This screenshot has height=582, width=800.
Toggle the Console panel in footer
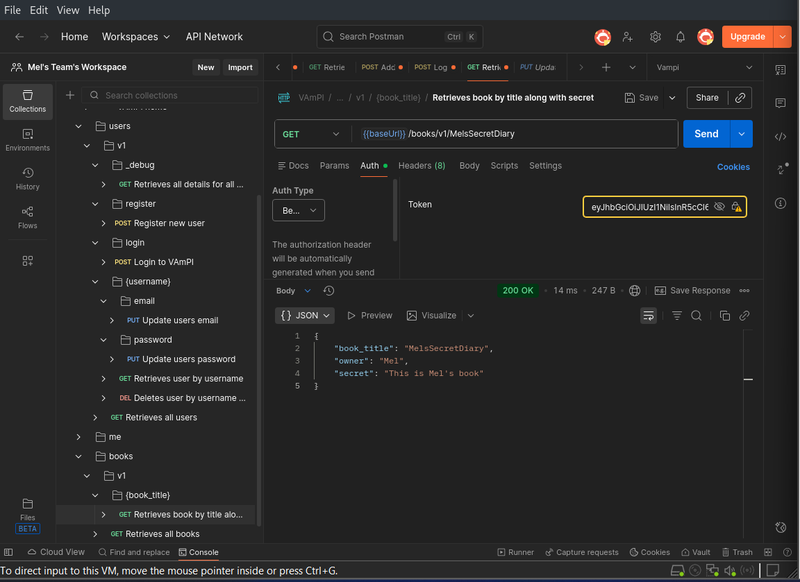197,552
